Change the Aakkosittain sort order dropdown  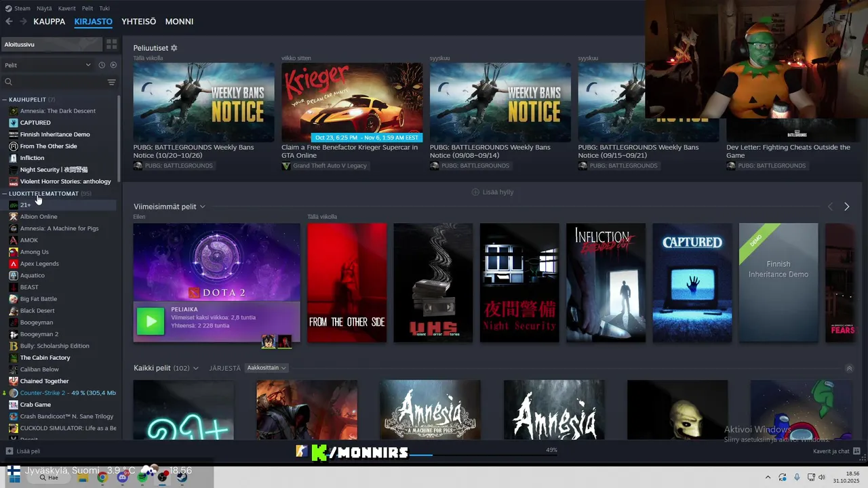point(267,368)
